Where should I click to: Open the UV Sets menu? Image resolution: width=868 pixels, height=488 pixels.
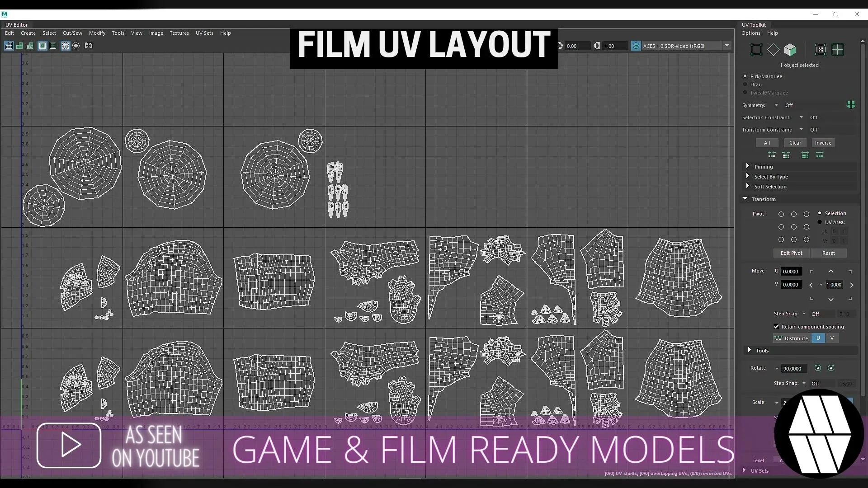tap(204, 33)
